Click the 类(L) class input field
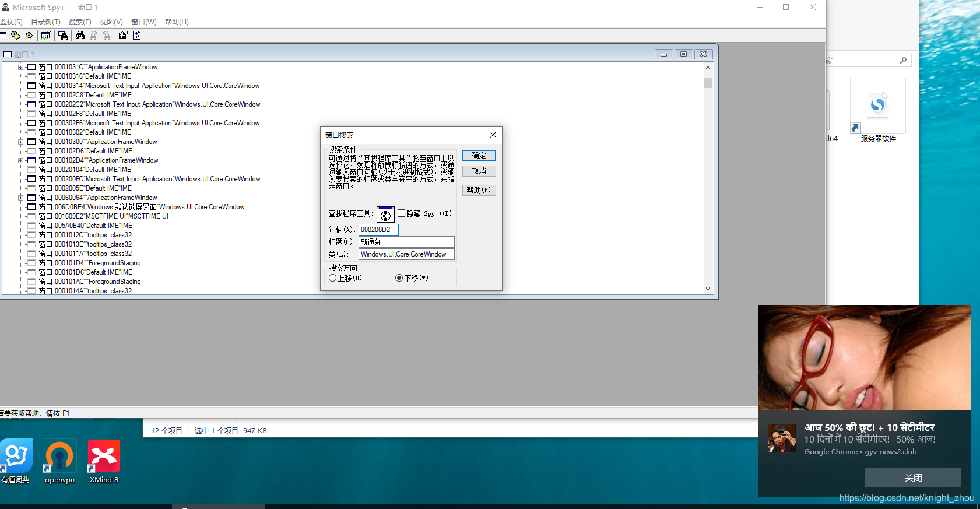The image size is (980, 509). (x=406, y=254)
